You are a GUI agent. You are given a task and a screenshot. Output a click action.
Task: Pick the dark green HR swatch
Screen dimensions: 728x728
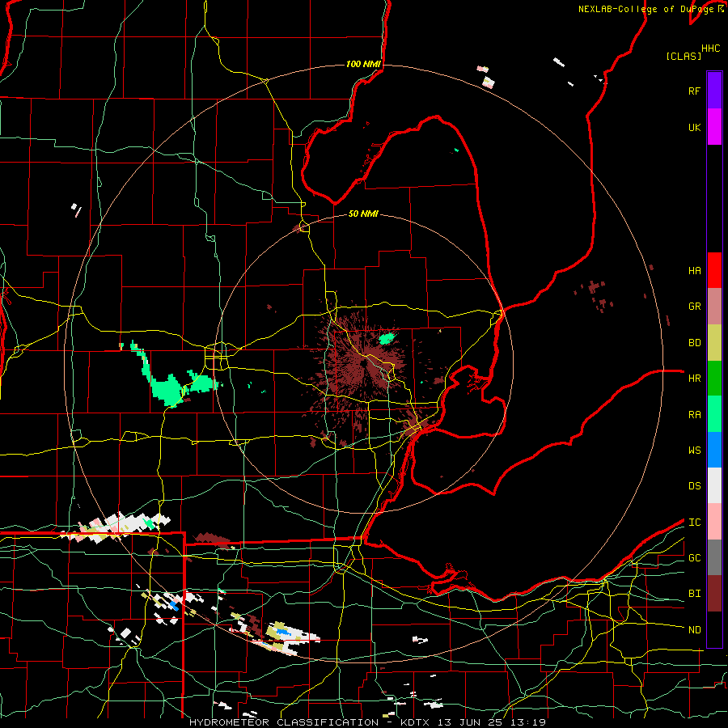pos(714,379)
